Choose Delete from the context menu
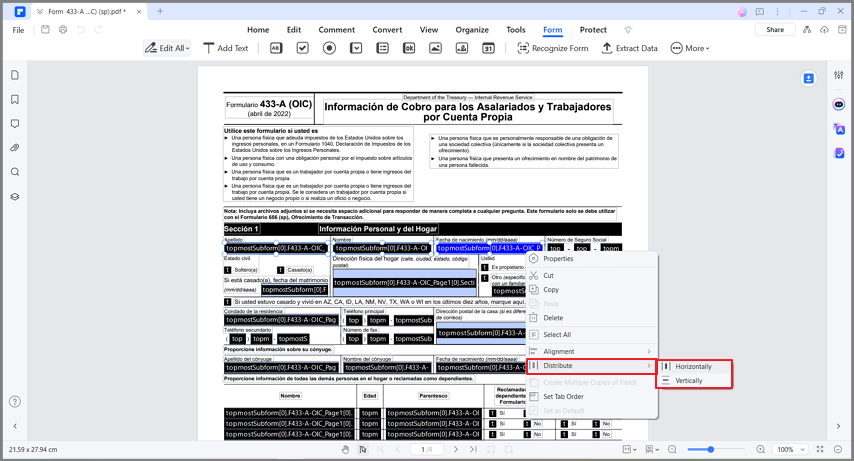This screenshot has width=854, height=461. 591,318
